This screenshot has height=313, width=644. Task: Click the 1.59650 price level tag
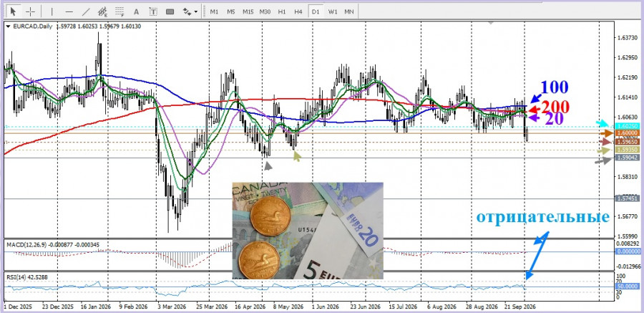point(626,142)
